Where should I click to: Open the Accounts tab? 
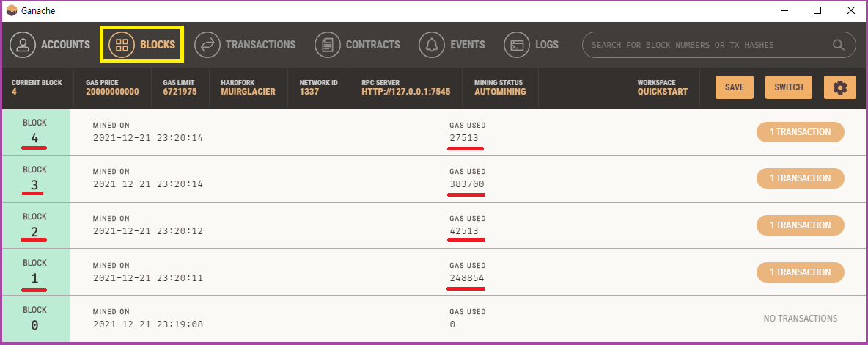pos(50,45)
